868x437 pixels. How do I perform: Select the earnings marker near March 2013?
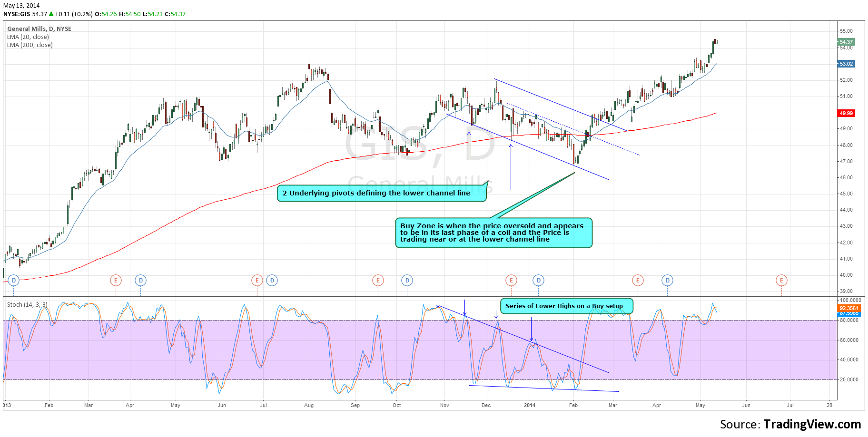[116, 281]
